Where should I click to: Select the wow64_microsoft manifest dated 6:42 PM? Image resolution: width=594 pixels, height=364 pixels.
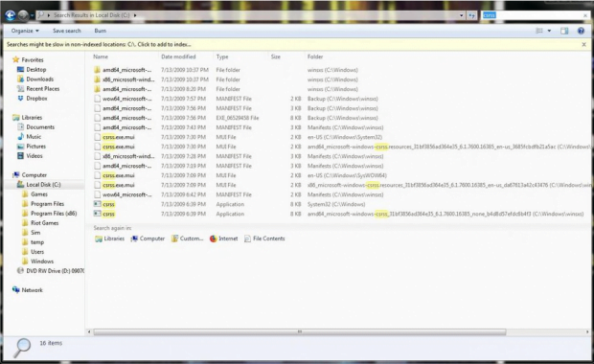[126, 194]
